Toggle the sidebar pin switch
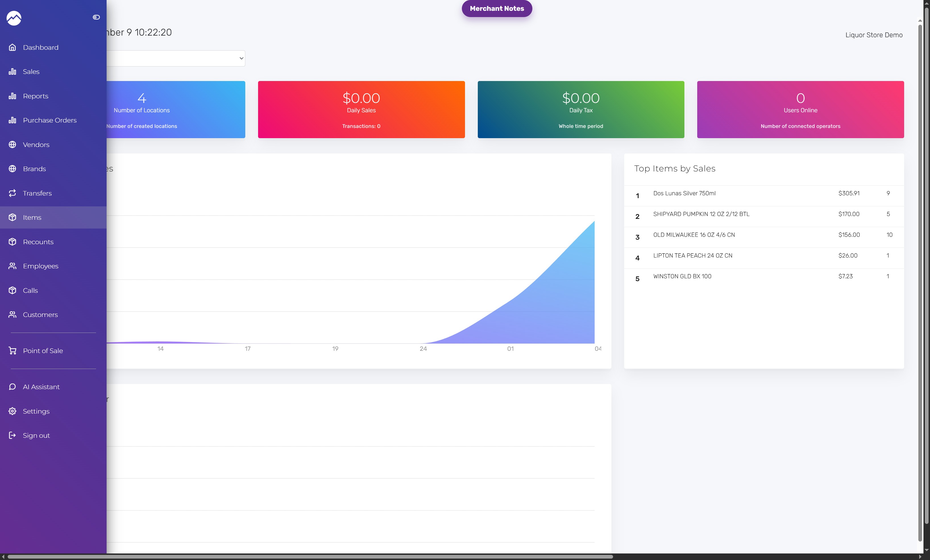The width and height of the screenshot is (930, 560). point(96,17)
